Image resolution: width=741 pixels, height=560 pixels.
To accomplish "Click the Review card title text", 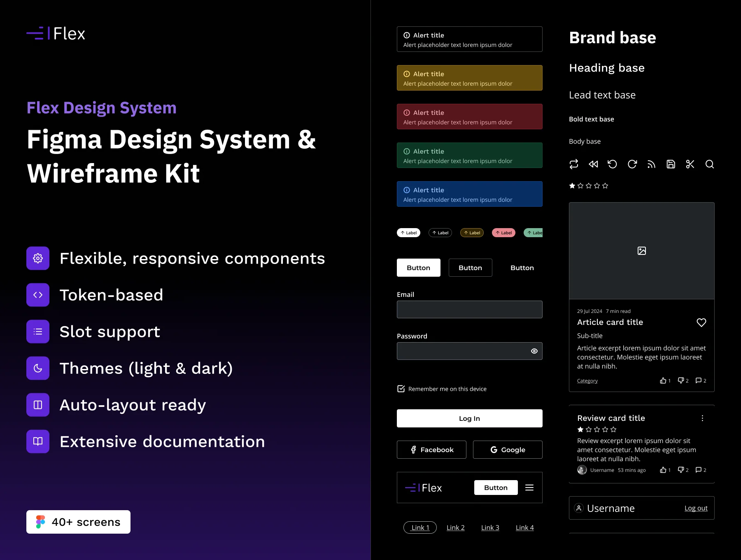I will [x=611, y=418].
